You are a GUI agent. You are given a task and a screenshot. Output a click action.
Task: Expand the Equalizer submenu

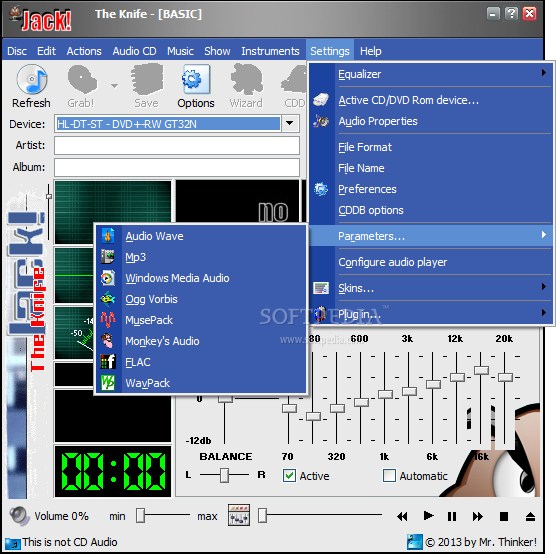544,73
